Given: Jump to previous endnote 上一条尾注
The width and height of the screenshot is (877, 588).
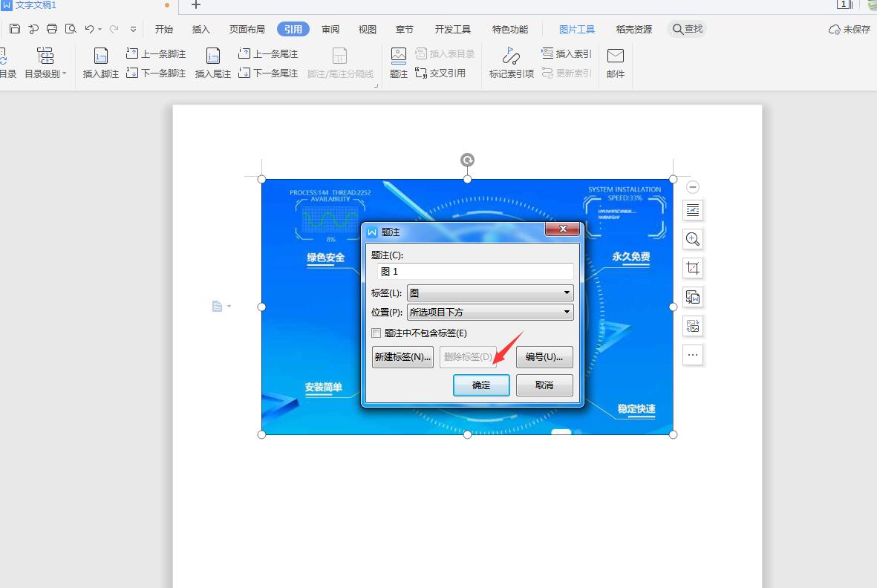Looking at the screenshot, I should [268, 53].
